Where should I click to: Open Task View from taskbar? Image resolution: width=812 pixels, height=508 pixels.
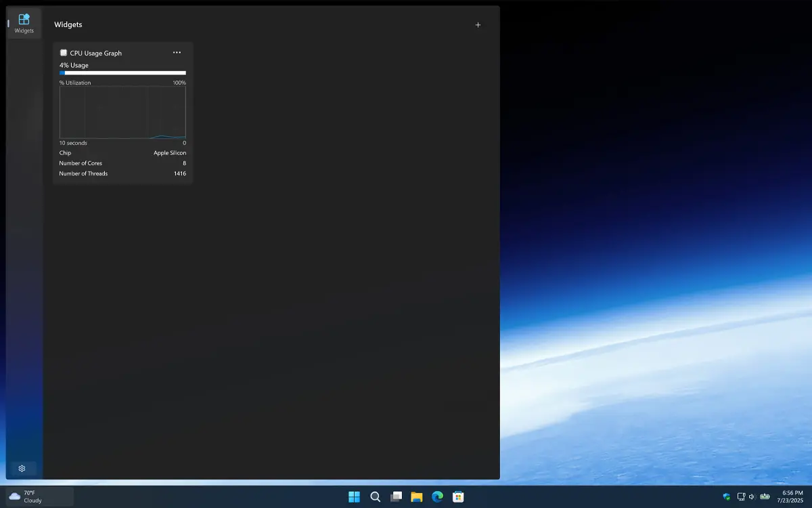point(396,496)
